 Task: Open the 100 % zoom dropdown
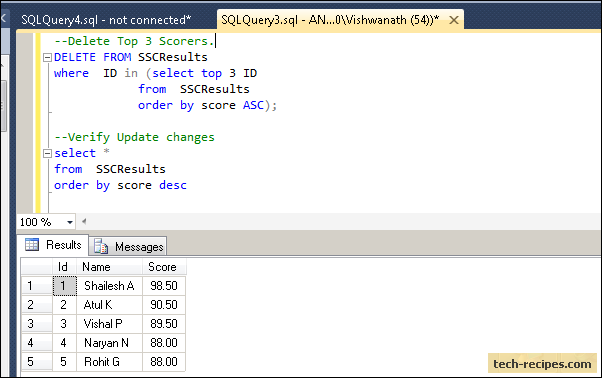(x=69, y=222)
